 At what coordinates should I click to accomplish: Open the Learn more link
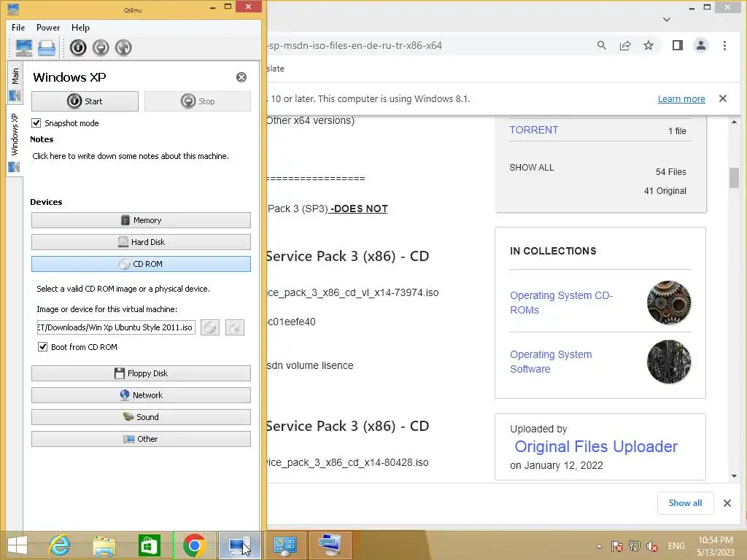tap(681, 98)
